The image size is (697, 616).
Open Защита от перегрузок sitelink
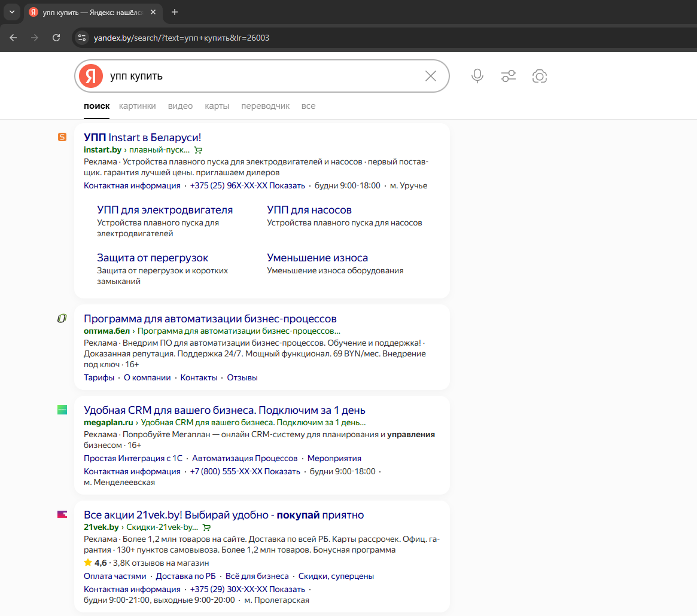(153, 258)
